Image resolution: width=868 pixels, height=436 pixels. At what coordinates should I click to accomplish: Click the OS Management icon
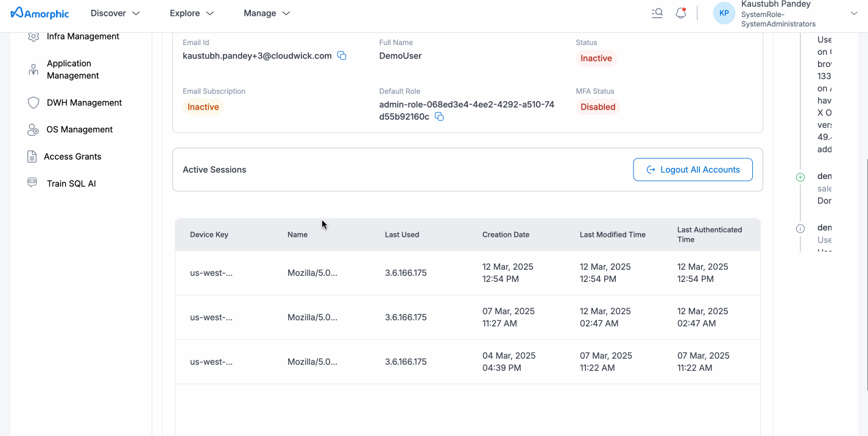coord(34,130)
